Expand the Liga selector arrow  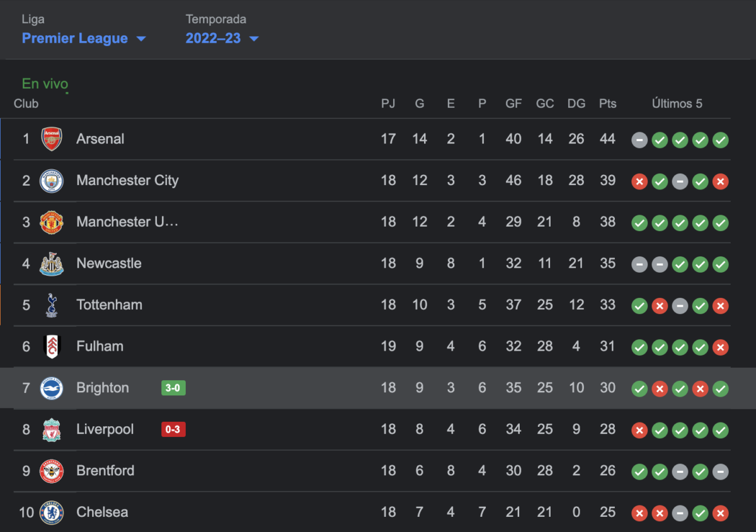pyautogui.click(x=141, y=39)
